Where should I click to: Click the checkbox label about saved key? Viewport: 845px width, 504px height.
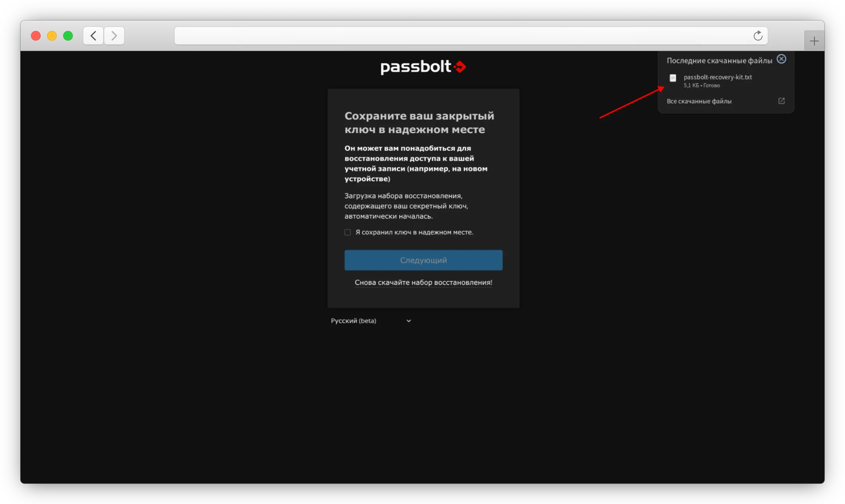[414, 232]
